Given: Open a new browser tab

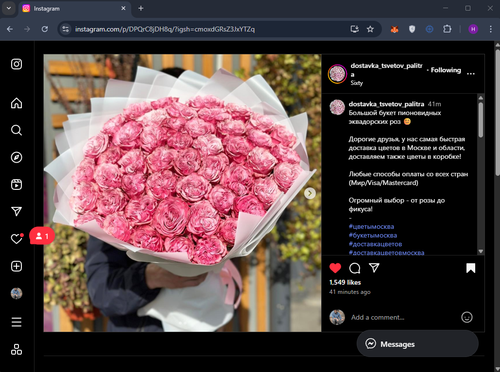Looking at the screenshot, I should click(x=141, y=8).
